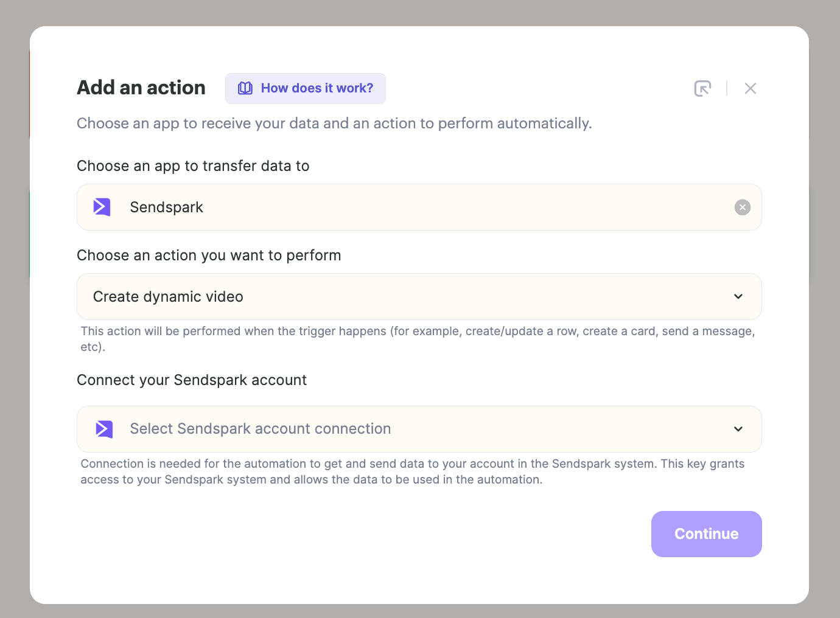The height and width of the screenshot is (618, 840).
Task: Click the Connect your Sendspark account label
Action: click(192, 380)
